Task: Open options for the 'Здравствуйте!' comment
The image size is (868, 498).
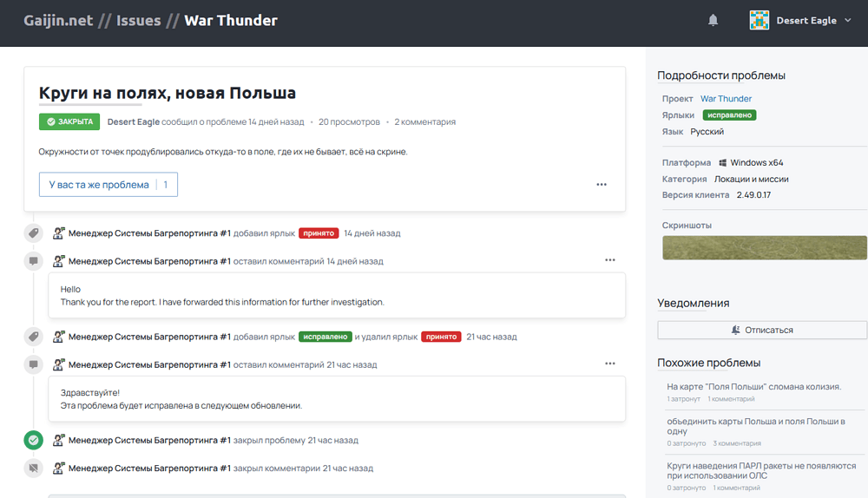Action: [x=610, y=364]
